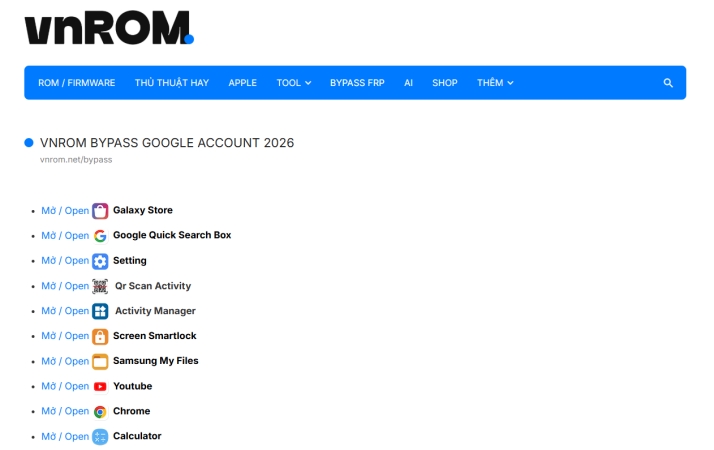Click the Google Quick Search Box icon

[100, 236]
